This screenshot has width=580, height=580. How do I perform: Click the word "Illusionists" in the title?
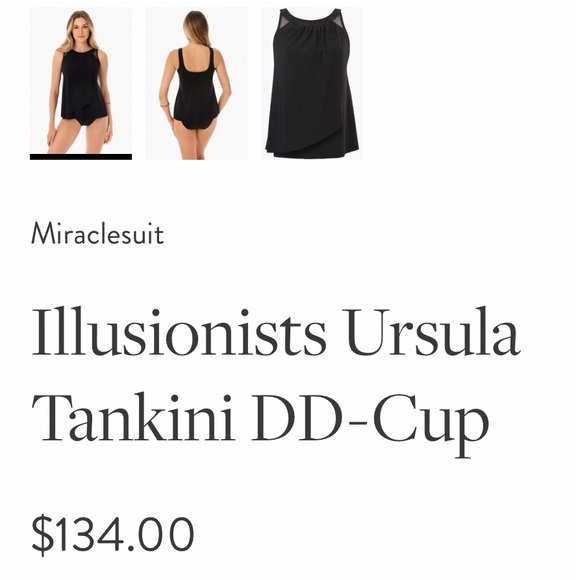tap(179, 332)
